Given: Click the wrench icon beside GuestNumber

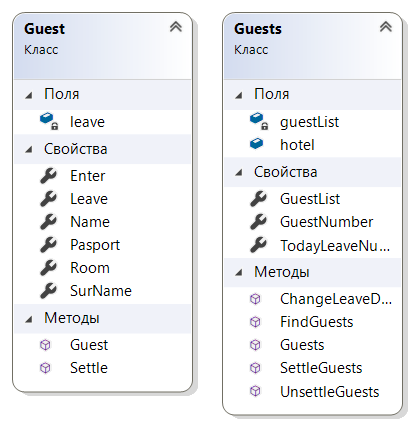Looking at the screenshot, I should [x=259, y=222].
